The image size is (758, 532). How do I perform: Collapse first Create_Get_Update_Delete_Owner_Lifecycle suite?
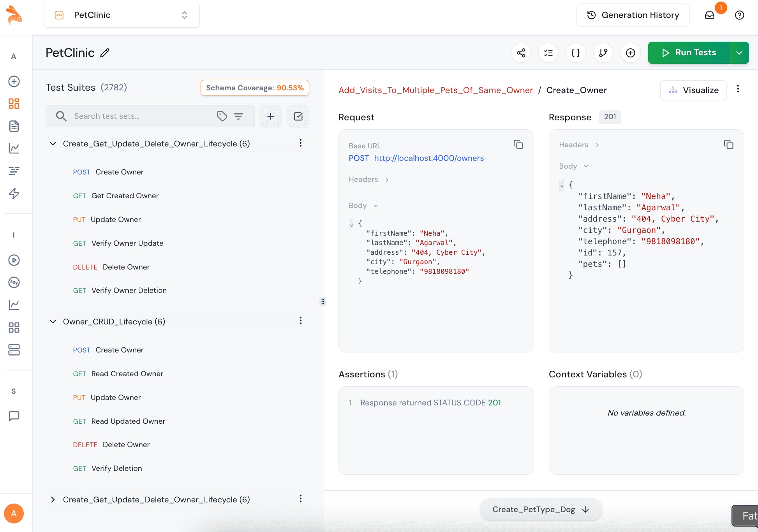[53, 144]
